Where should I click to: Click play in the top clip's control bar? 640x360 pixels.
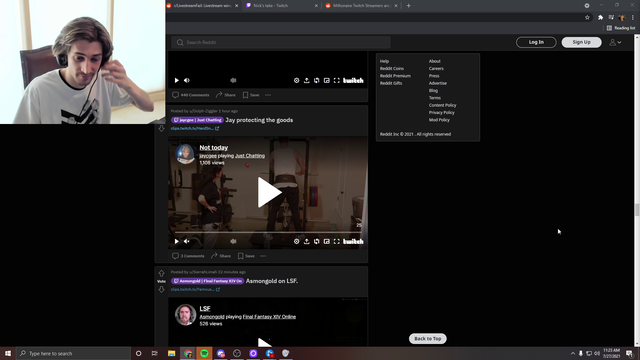(x=176, y=80)
